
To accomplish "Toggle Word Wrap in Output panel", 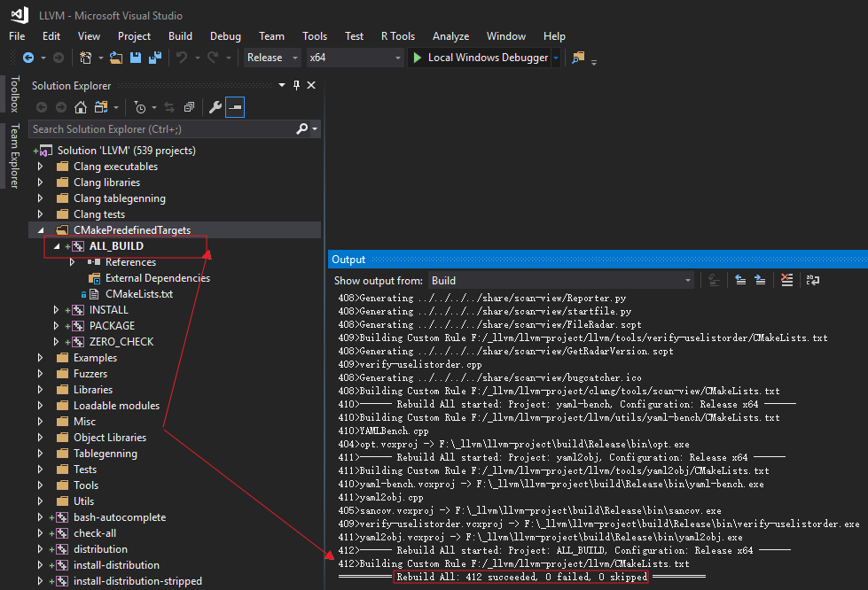I will (x=813, y=280).
